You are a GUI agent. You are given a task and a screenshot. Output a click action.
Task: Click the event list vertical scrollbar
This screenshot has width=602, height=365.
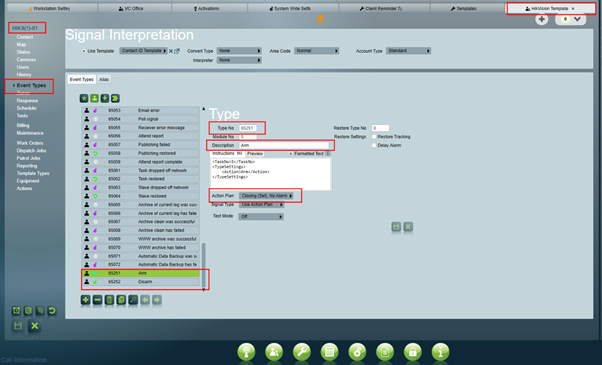[203, 266]
